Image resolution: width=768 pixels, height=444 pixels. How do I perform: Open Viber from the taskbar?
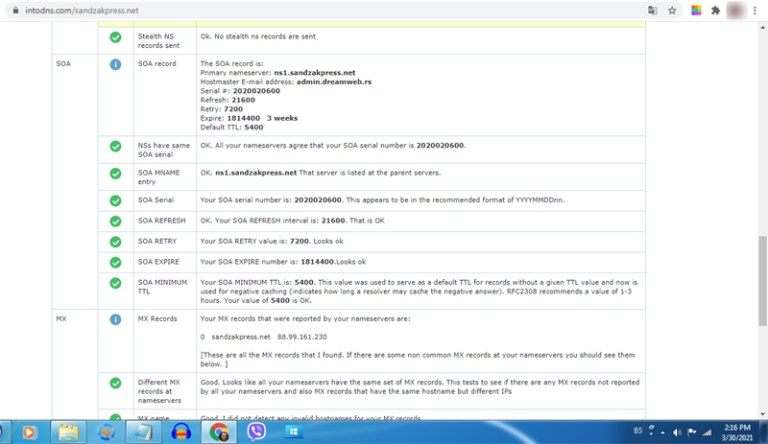point(256,431)
